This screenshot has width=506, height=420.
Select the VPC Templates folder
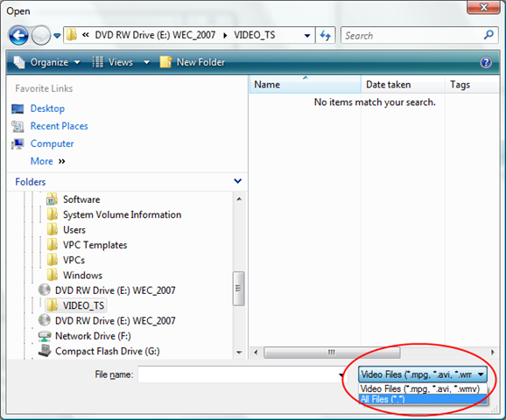pos(95,245)
